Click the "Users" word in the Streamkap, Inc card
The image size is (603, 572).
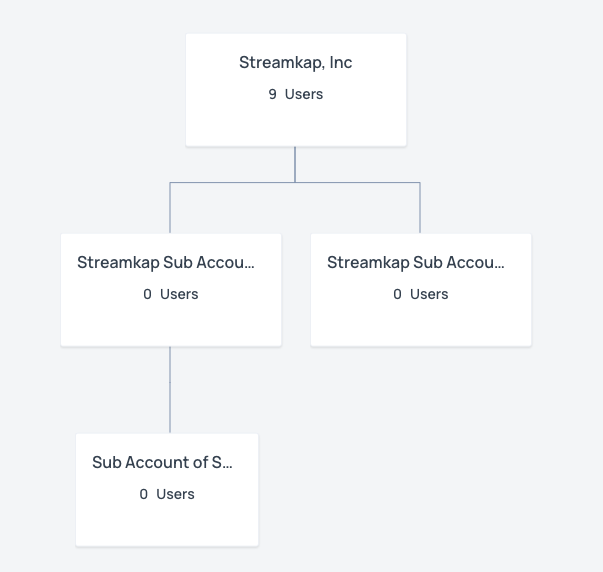[x=304, y=94]
